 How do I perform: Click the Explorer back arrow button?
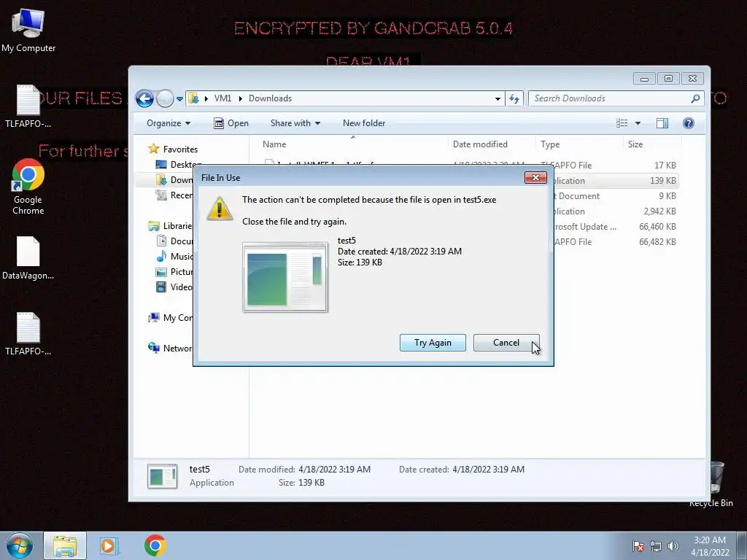144,98
